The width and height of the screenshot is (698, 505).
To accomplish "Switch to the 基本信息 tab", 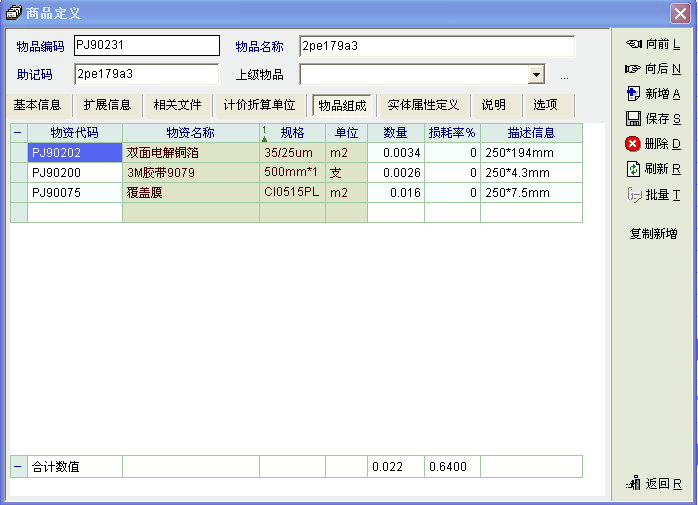I will point(38,105).
